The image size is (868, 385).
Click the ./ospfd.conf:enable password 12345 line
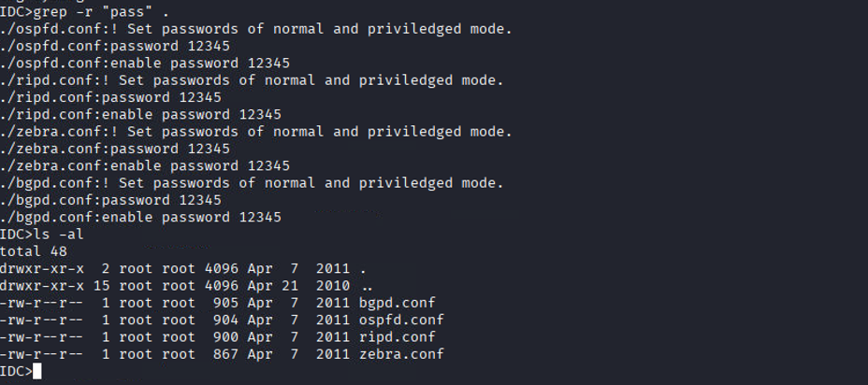144,63
